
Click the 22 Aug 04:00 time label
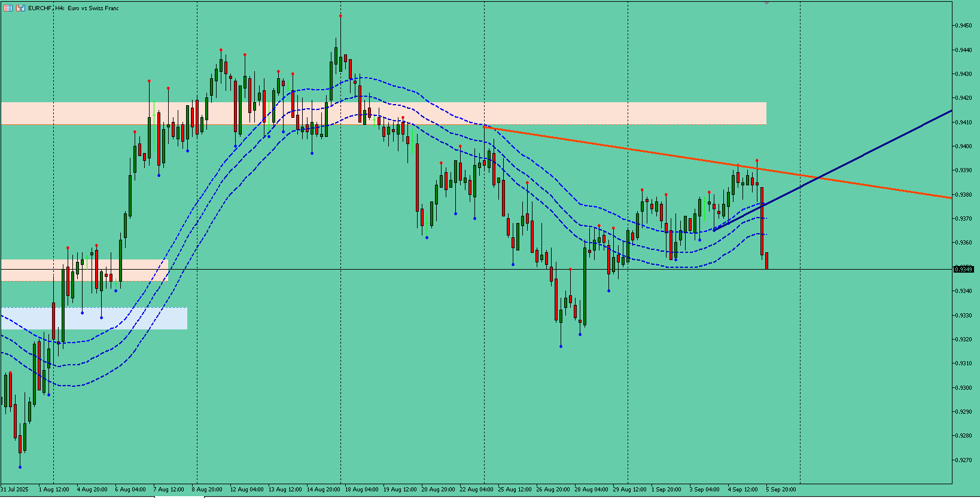[x=476, y=489]
